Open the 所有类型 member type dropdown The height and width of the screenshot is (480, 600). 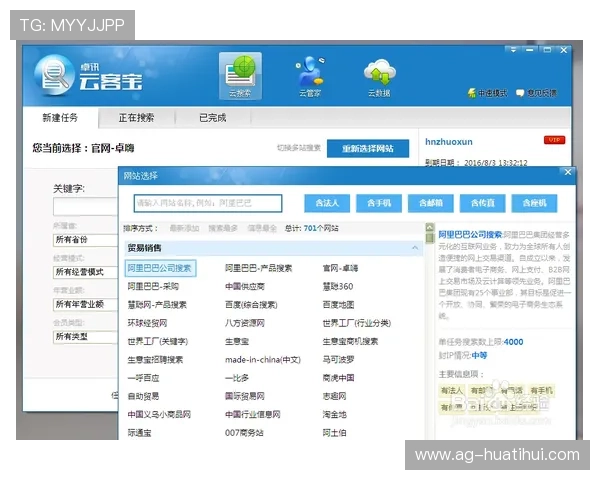(85, 337)
